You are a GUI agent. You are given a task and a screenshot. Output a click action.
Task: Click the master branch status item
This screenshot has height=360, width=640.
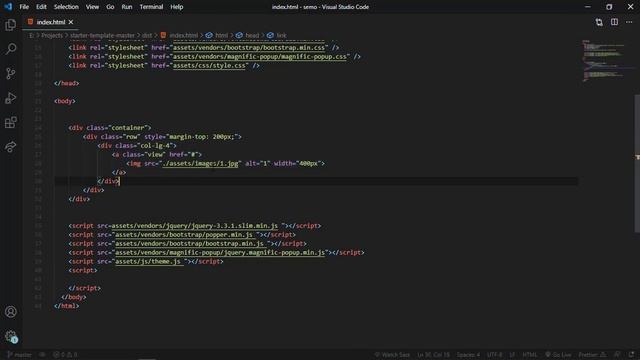coord(19,355)
